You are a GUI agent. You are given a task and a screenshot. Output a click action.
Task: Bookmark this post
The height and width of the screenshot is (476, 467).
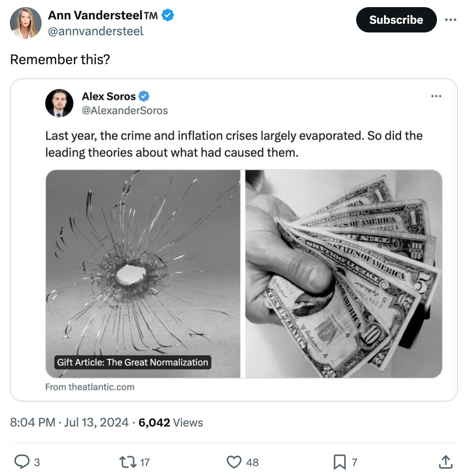point(339,462)
